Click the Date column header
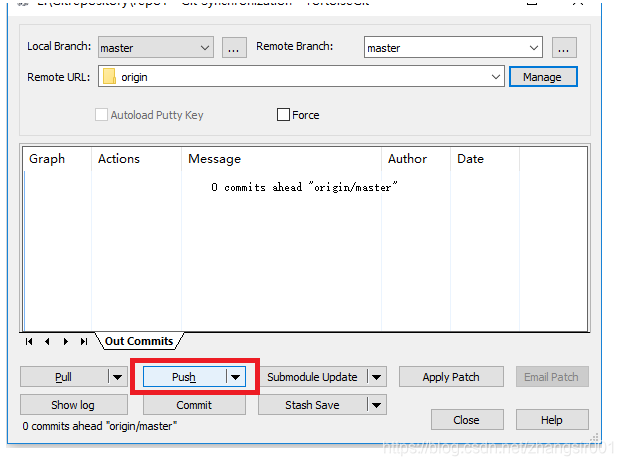The image size is (623, 466). click(x=485, y=159)
